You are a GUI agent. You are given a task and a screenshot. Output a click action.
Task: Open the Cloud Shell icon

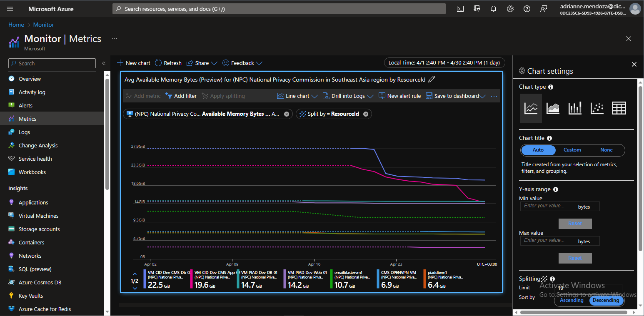tap(460, 9)
